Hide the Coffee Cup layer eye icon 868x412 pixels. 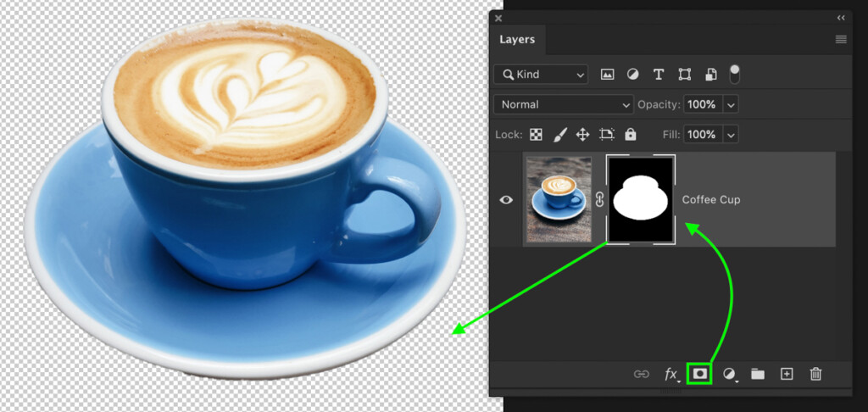[506, 200]
